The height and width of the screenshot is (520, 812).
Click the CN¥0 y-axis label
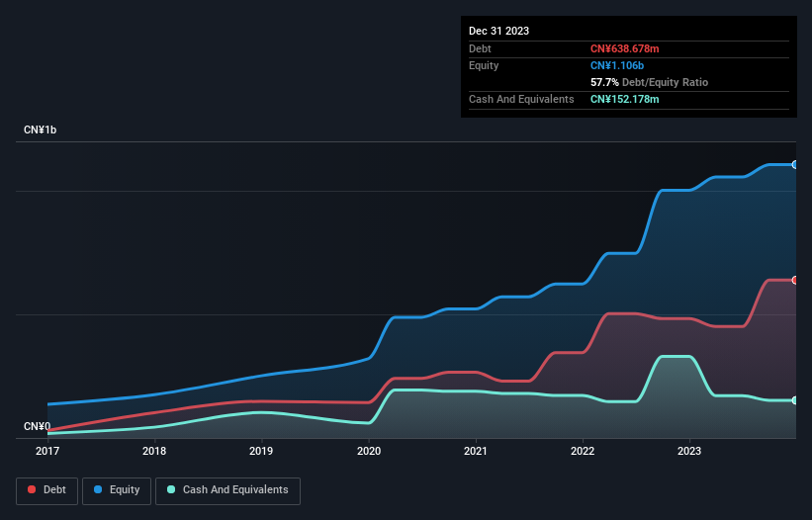[38, 426]
